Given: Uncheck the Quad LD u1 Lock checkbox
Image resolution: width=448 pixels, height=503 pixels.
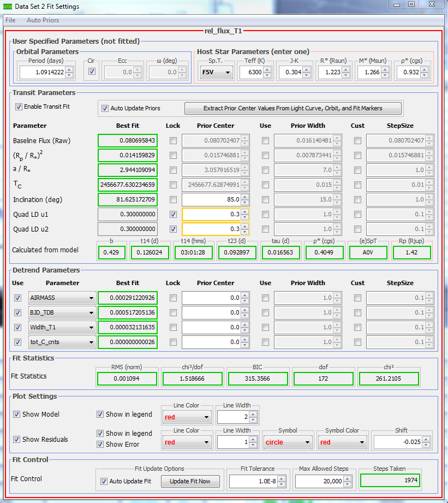Looking at the screenshot, I should click(x=173, y=214).
